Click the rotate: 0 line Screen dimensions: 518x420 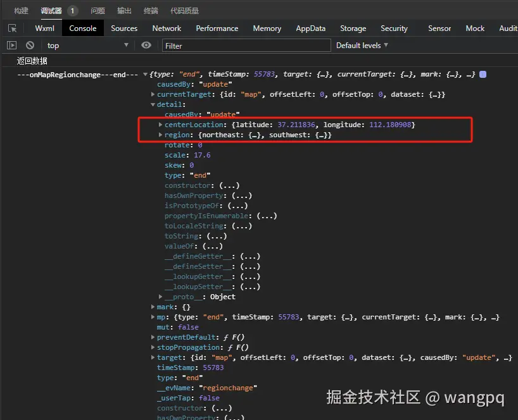coord(184,145)
